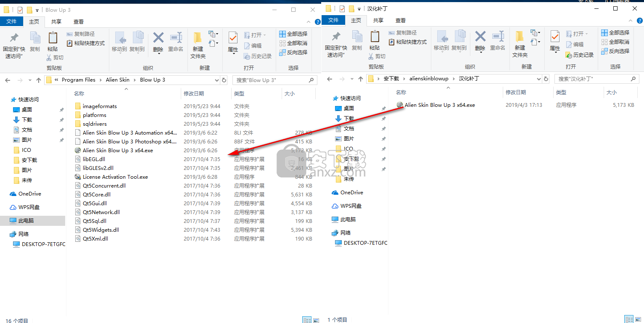The height and width of the screenshot is (323, 644).
Task: Sort by 大小 column in 汉化补丁 window
Action: coord(611,92)
